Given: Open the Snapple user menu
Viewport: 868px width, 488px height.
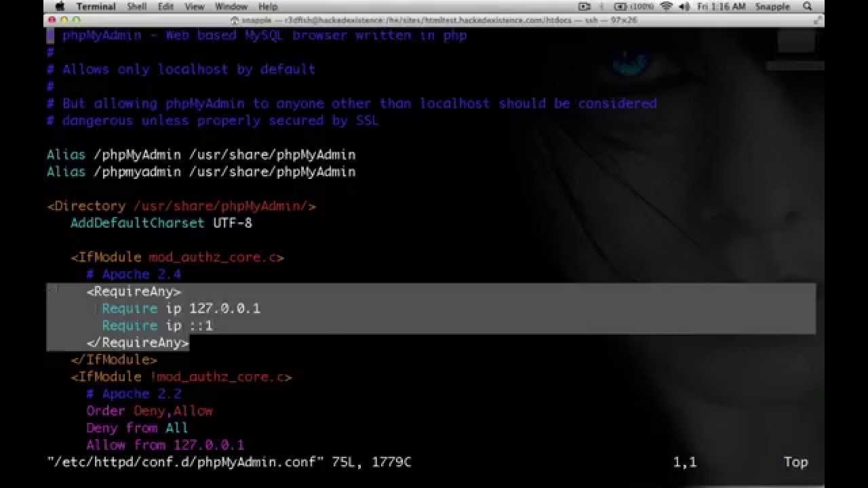Looking at the screenshot, I should 772,6.
